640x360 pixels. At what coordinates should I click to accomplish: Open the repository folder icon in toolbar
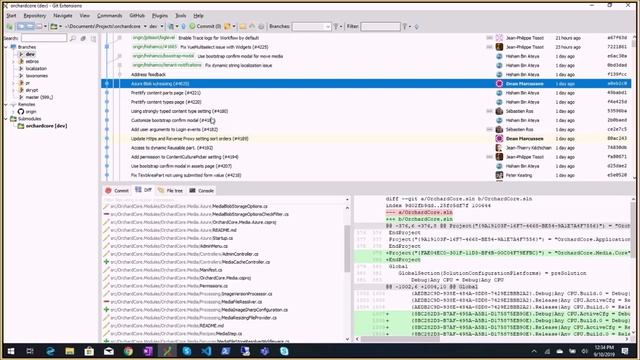[54, 26]
